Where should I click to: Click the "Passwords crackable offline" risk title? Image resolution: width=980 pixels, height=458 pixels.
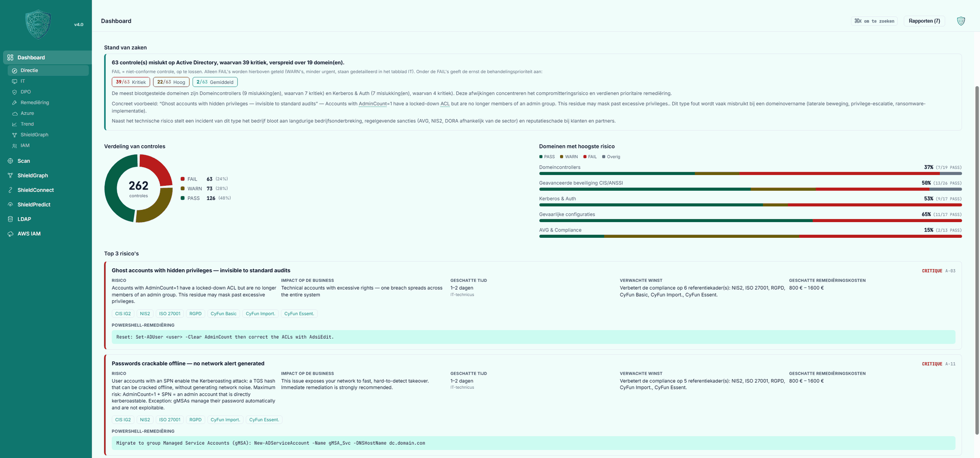[x=188, y=363]
